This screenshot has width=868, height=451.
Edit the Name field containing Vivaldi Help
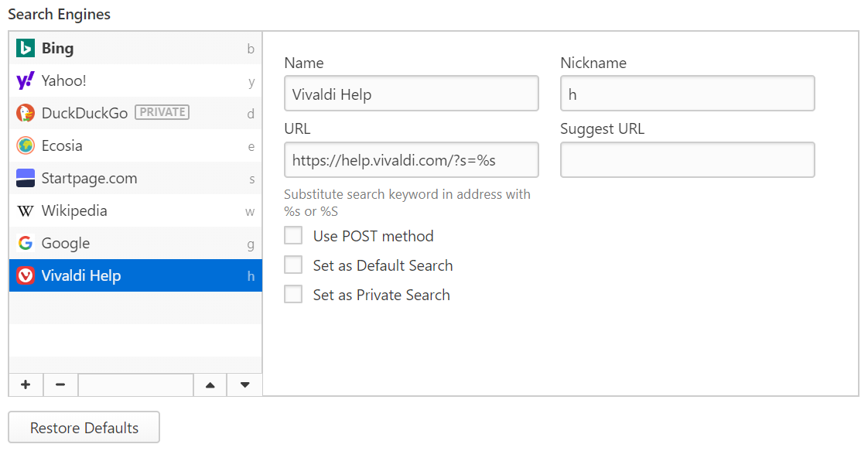(412, 94)
